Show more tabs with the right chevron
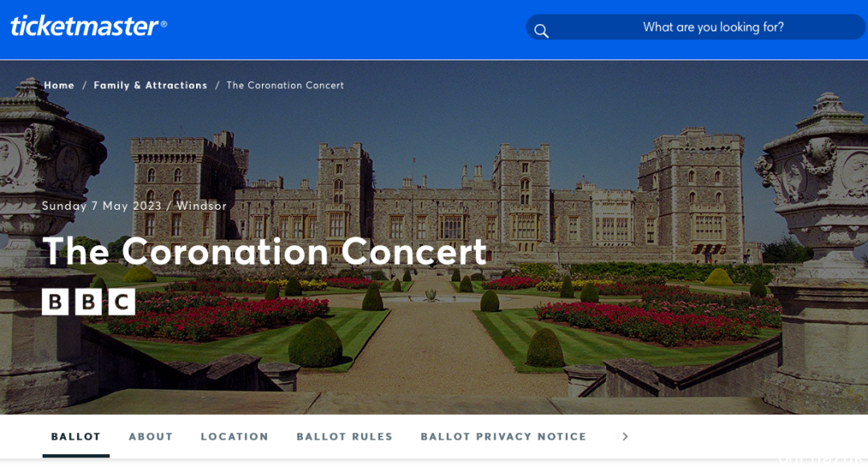Screen dimensions: 868x467 click(625, 436)
